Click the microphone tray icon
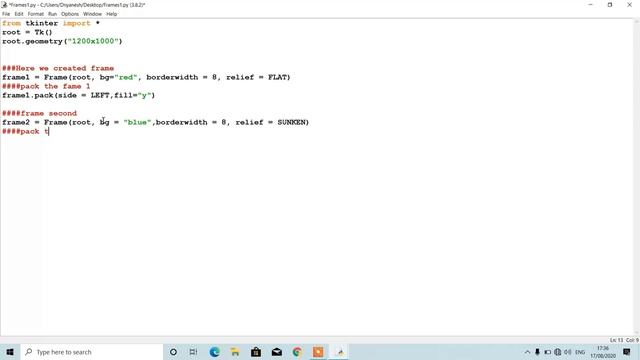The image size is (640, 360). (537, 352)
